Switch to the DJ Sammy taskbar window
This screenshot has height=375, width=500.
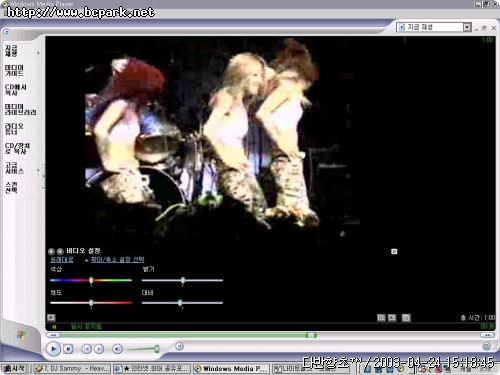[x=72, y=368]
